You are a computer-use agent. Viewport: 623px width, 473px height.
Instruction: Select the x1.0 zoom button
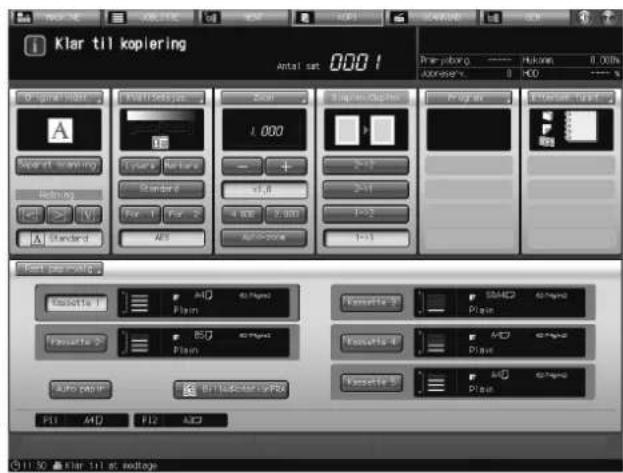tap(264, 190)
